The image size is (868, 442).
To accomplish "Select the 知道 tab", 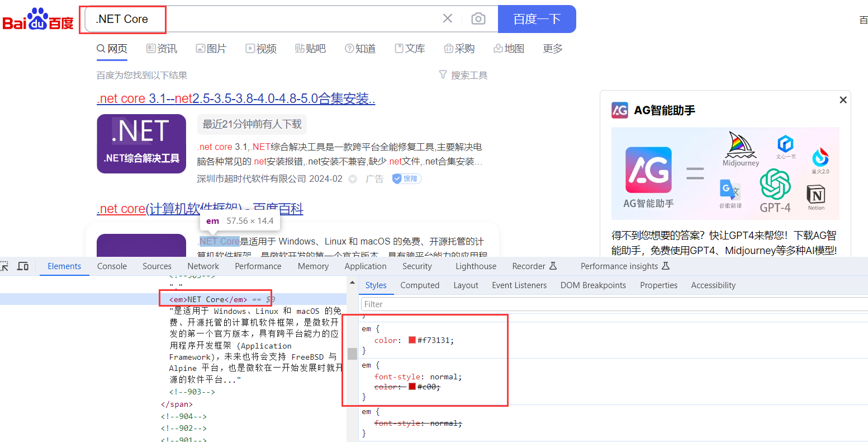I will 360,49.
